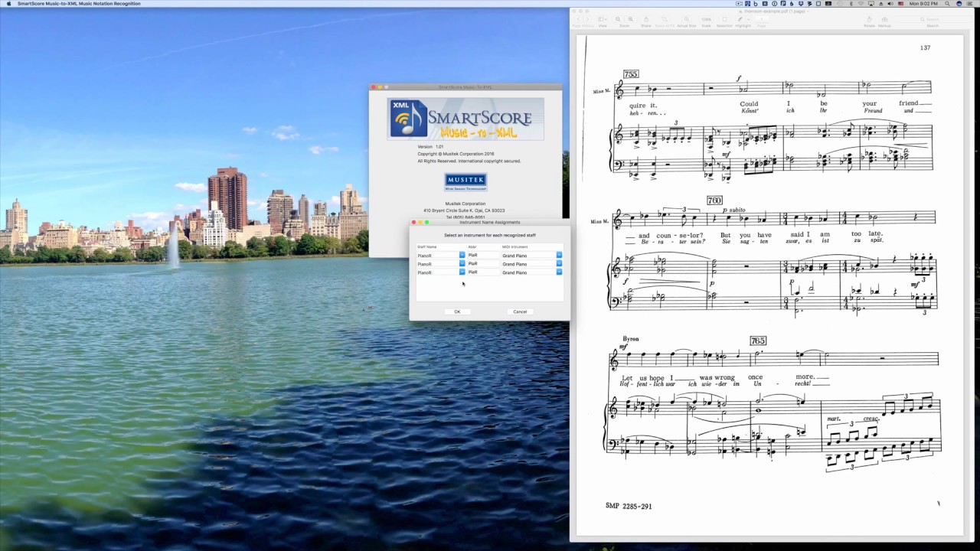Click measure number 755 in the score
980x551 pixels.
click(x=631, y=74)
